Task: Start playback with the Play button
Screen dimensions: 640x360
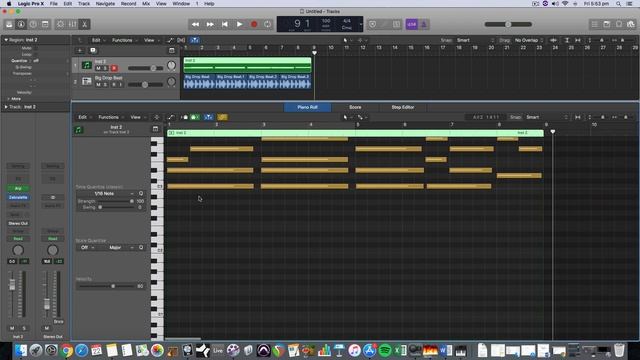Action: click(240, 24)
